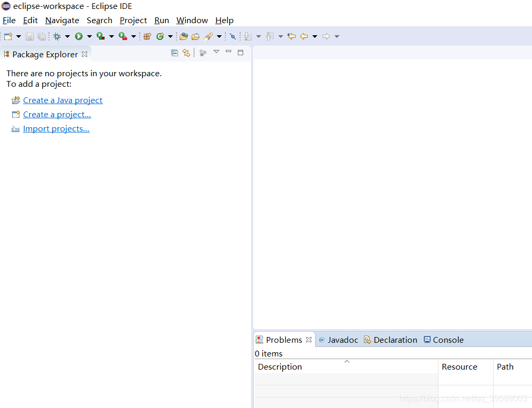The height and width of the screenshot is (408, 532).
Task: Switch to the Declaration tab
Action: pyautogui.click(x=391, y=340)
